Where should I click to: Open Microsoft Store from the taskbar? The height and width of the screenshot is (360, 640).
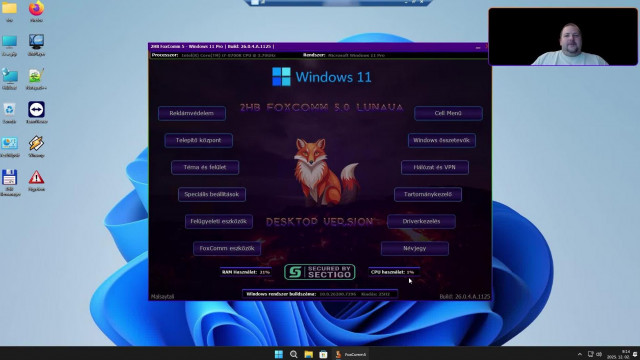(323, 354)
